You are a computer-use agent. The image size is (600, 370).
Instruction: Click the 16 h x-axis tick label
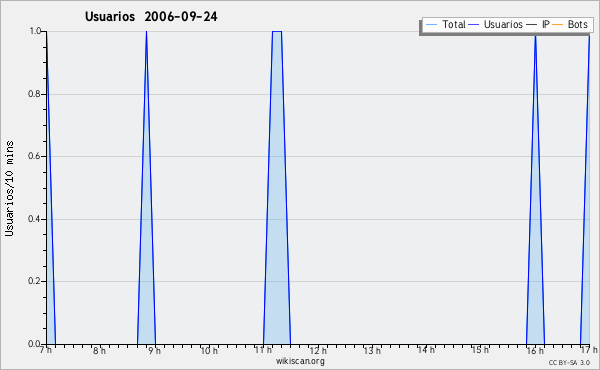tap(535, 350)
